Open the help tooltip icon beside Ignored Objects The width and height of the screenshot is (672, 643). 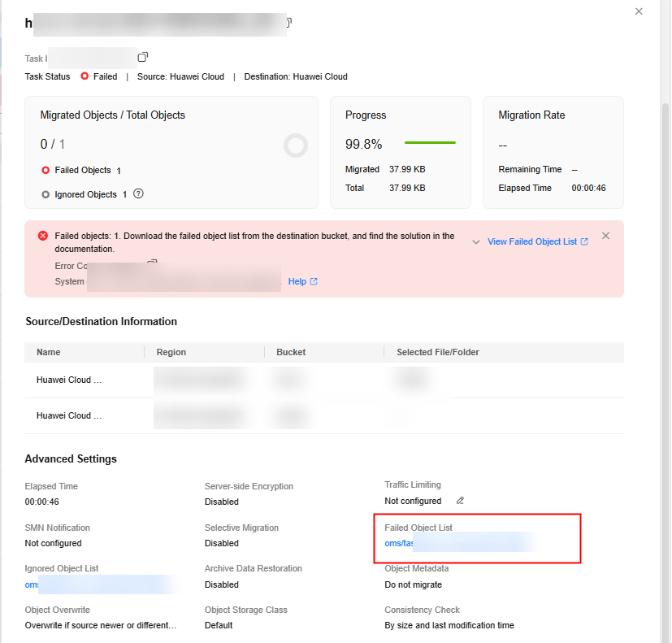[138, 193]
